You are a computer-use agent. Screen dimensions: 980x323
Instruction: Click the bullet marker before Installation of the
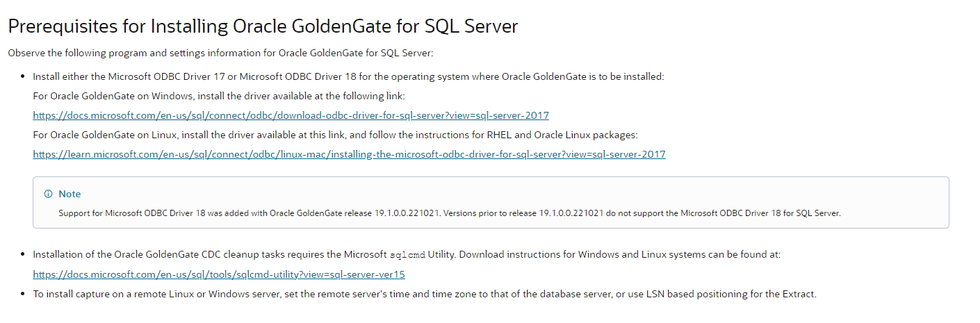point(24,255)
